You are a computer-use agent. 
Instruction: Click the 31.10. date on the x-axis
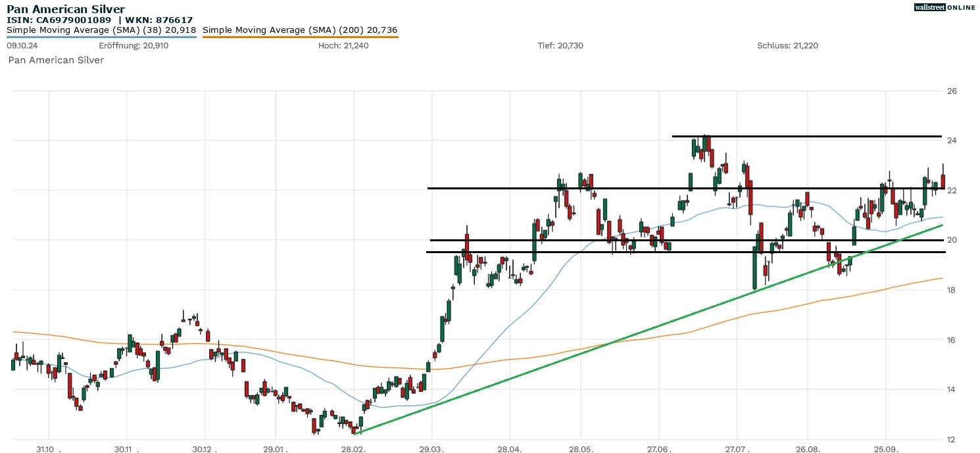click(x=48, y=449)
